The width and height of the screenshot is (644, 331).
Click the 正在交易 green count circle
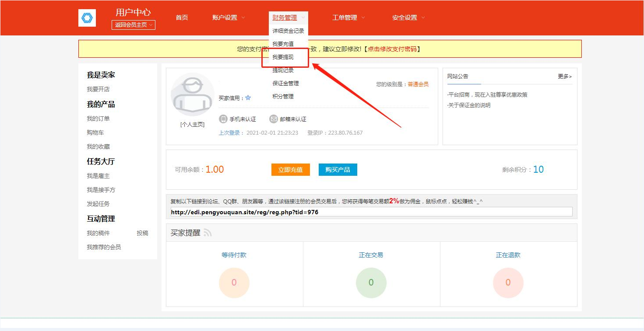[371, 282]
